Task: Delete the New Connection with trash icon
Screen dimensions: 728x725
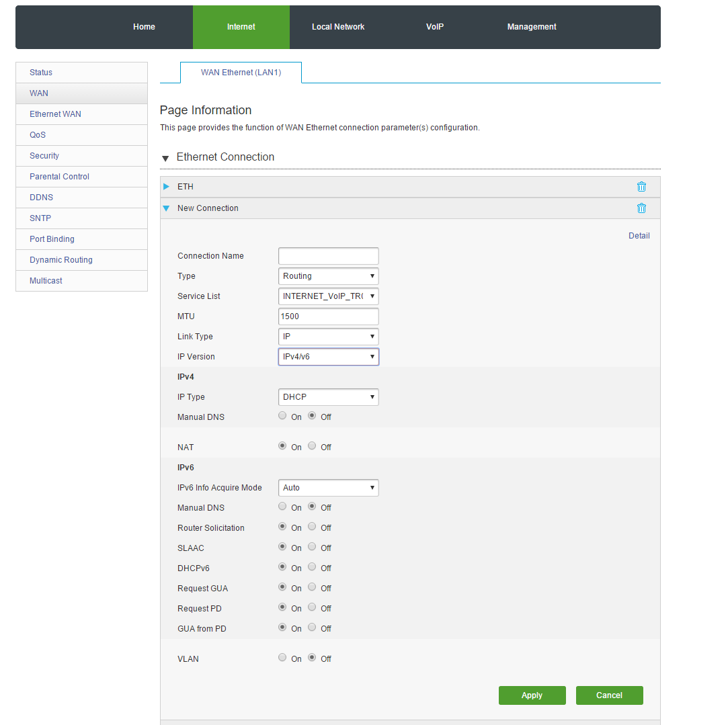Action: 641,208
